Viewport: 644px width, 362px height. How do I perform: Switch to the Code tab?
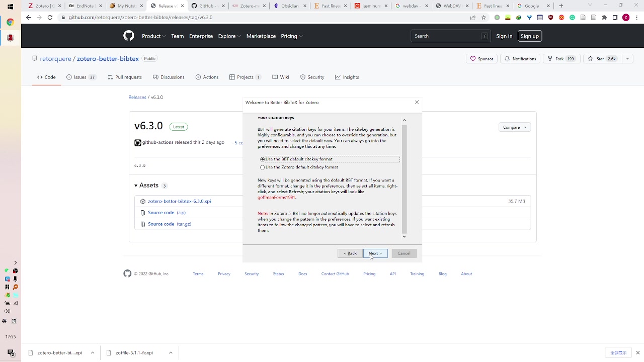pos(46,77)
